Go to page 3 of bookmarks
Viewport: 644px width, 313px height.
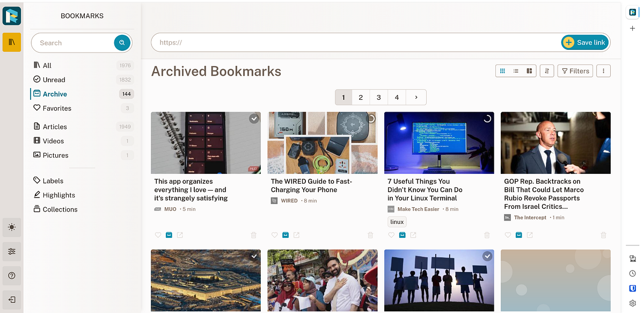click(379, 97)
